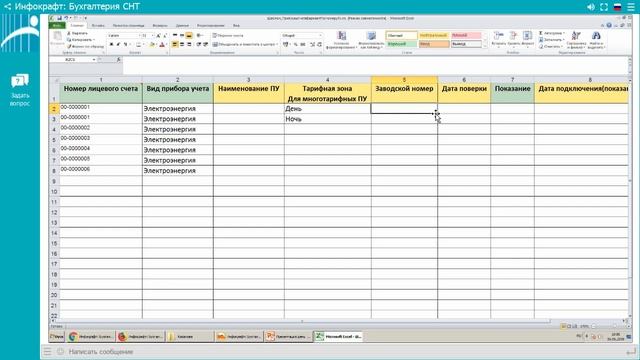Open Format as Table in the ribbon
Screen dimensions: 640x360
pyautogui.click(x=371, y=40)
